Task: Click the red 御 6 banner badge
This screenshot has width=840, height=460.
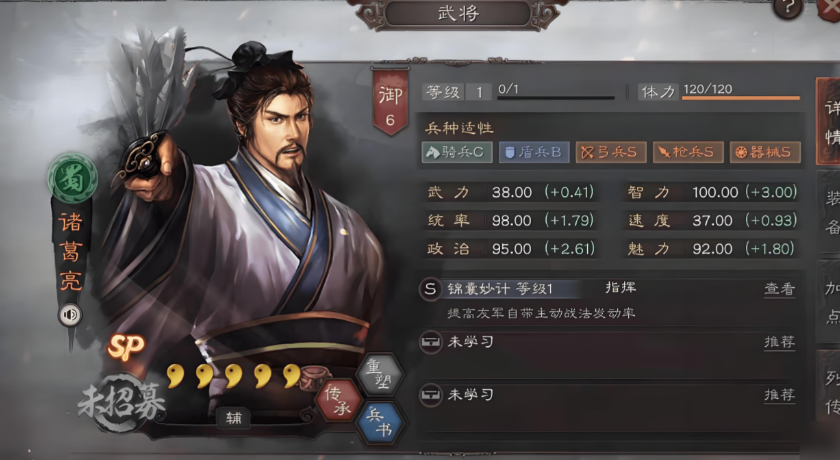Action: pos(391,101)
